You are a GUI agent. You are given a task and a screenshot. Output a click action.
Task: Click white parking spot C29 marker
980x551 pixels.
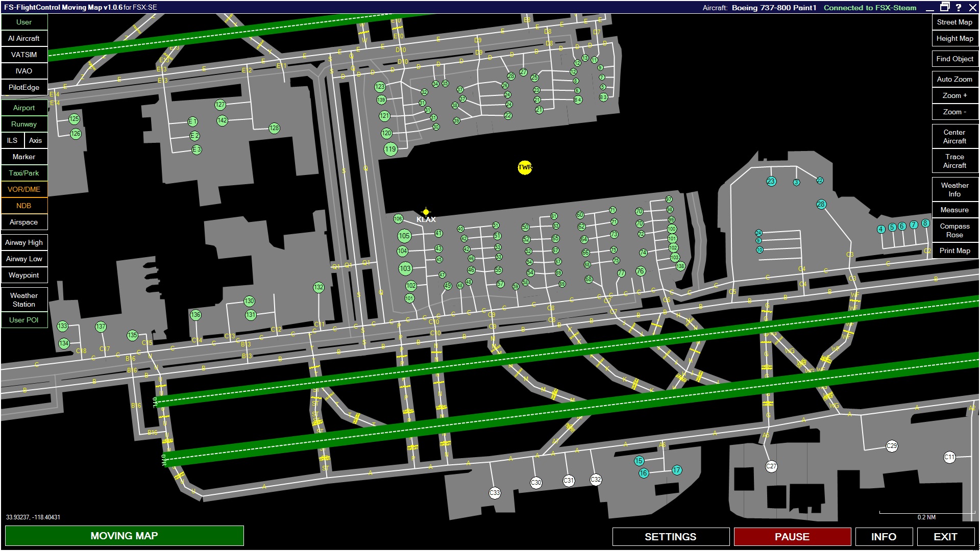coord(891,445)
